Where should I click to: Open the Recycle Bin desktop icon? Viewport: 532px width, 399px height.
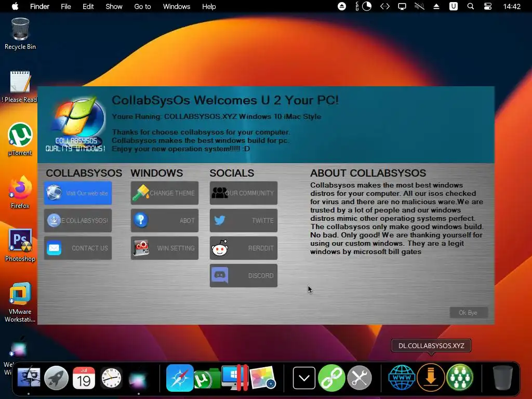pyautogui.click(x=20, y=34)
